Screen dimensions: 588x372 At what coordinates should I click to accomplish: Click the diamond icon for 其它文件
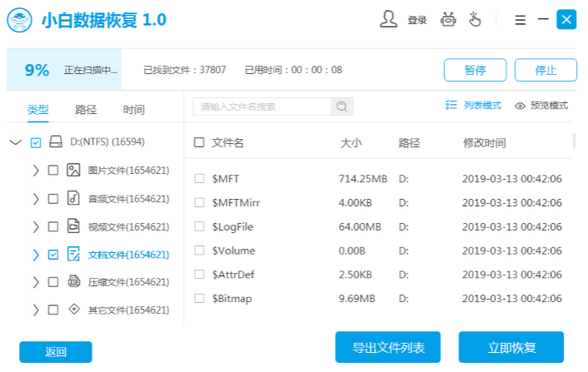(x=74, y=309)
